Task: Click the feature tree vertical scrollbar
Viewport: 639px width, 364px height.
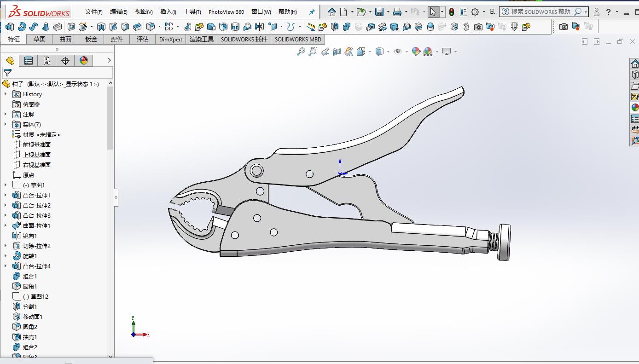Action: pos(110,117)
